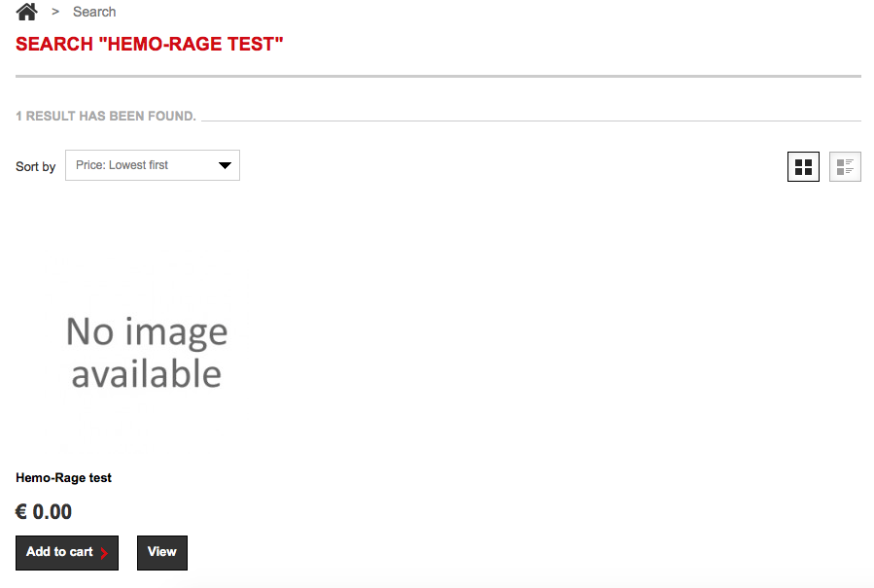Click the gray divider under the heading
Screen dimensions: 874x588
click(438, 77)
